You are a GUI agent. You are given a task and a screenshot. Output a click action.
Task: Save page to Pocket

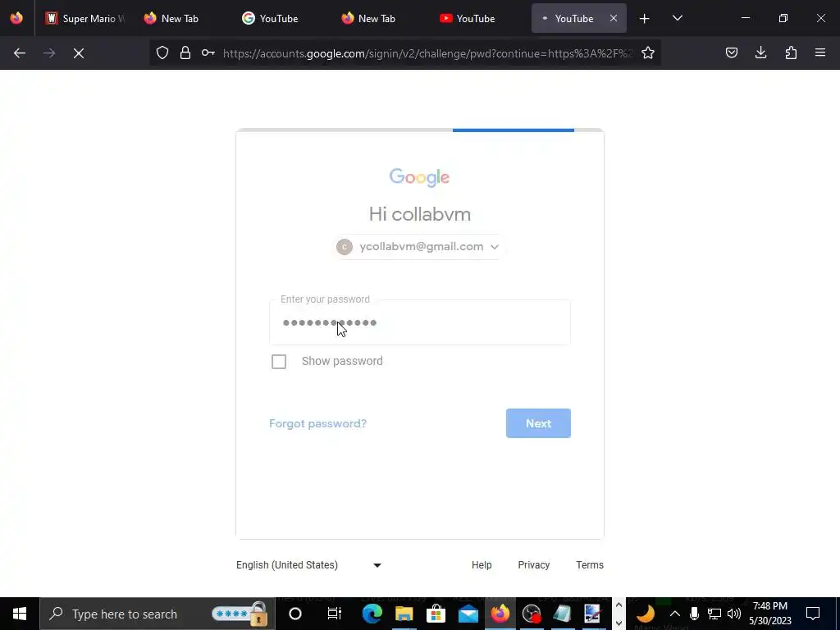pos(732,52)
